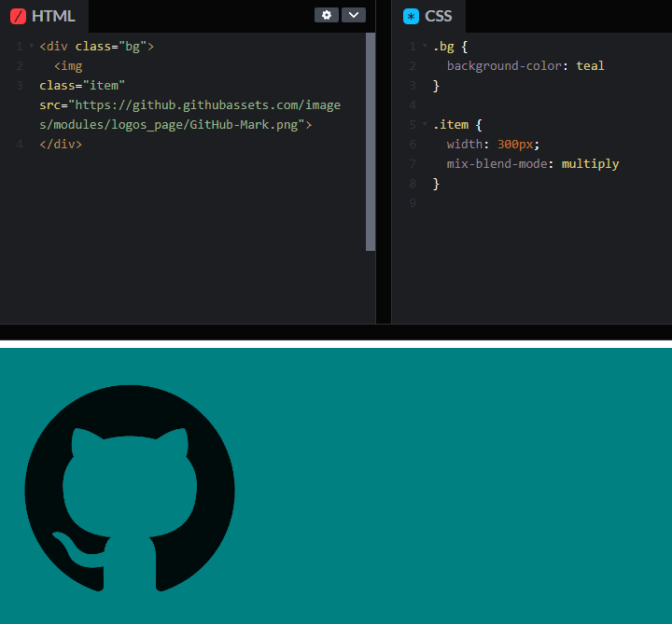Collapse the div code block on HTML line 1
The height and width of the screenshot is (624, 672).
32,47
